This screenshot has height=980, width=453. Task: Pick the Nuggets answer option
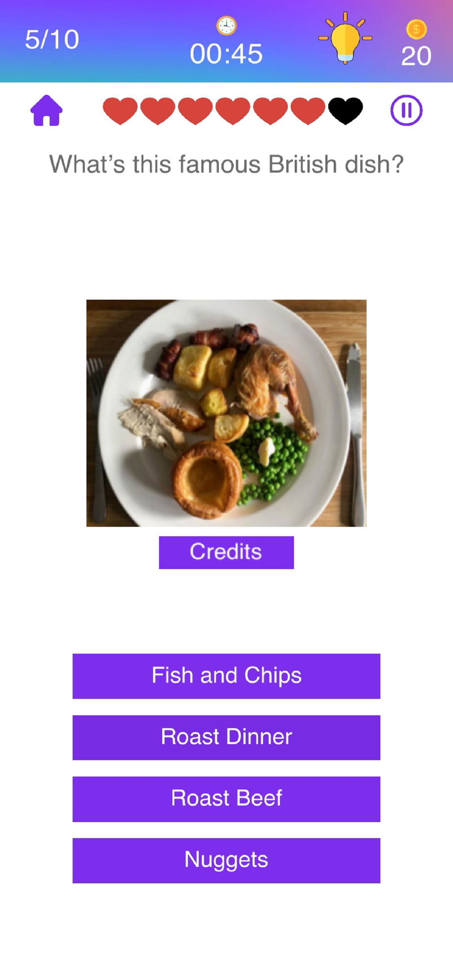click(226, 860)
